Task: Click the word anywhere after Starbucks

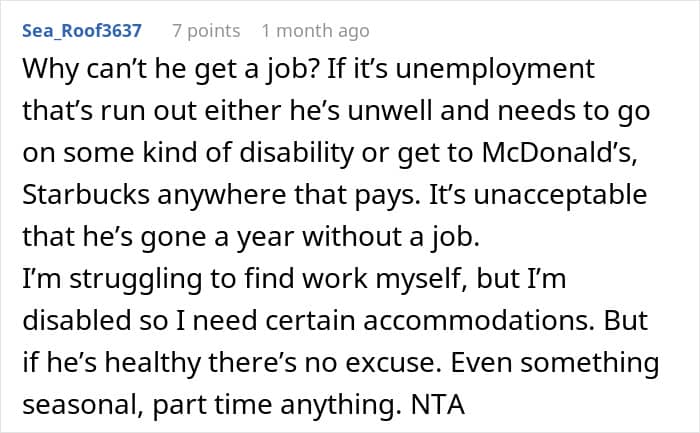Action: (x=221, y=196)
